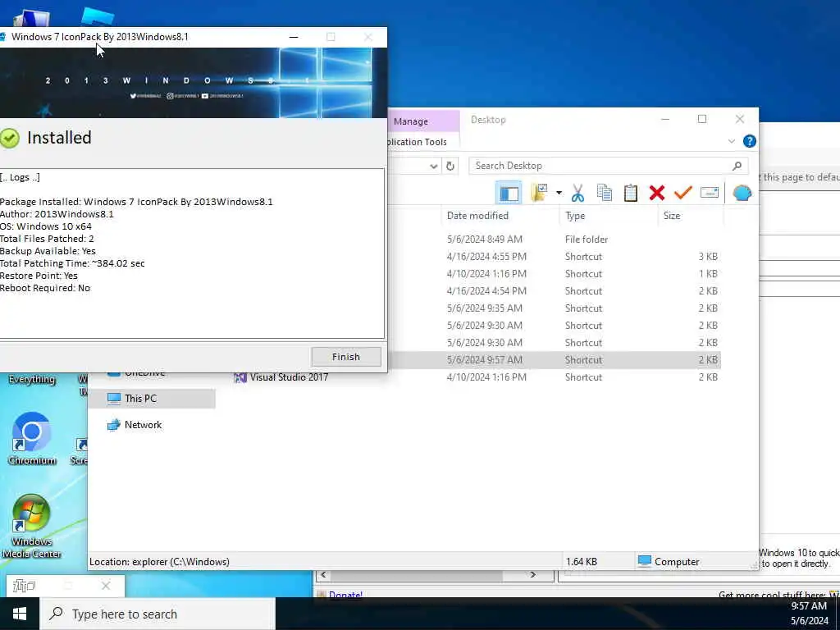Click Finish in the IconPack installer
840x630 pixels.
[346, 357]
